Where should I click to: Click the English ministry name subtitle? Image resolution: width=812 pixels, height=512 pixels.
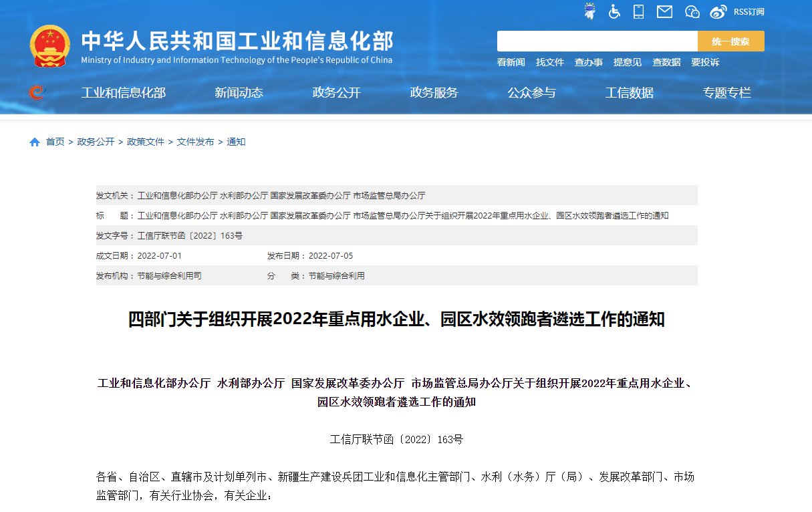pyautogui.click(x=237, y=60)
